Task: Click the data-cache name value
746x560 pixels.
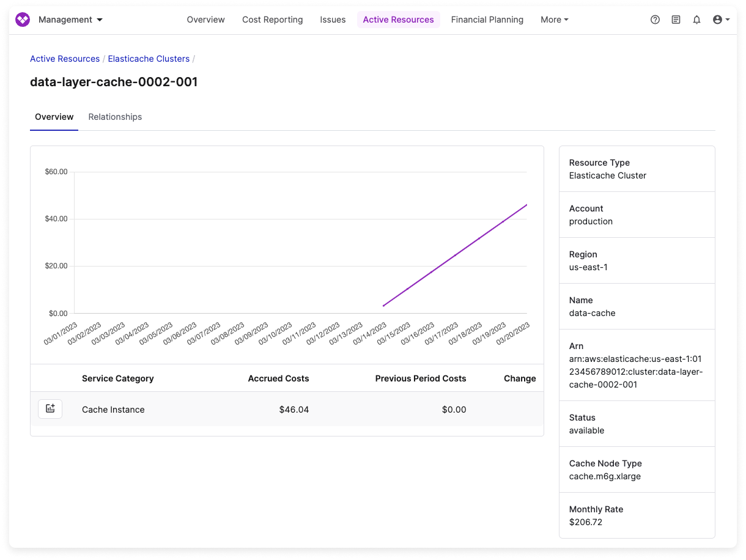Action: (x=593, y=313)
